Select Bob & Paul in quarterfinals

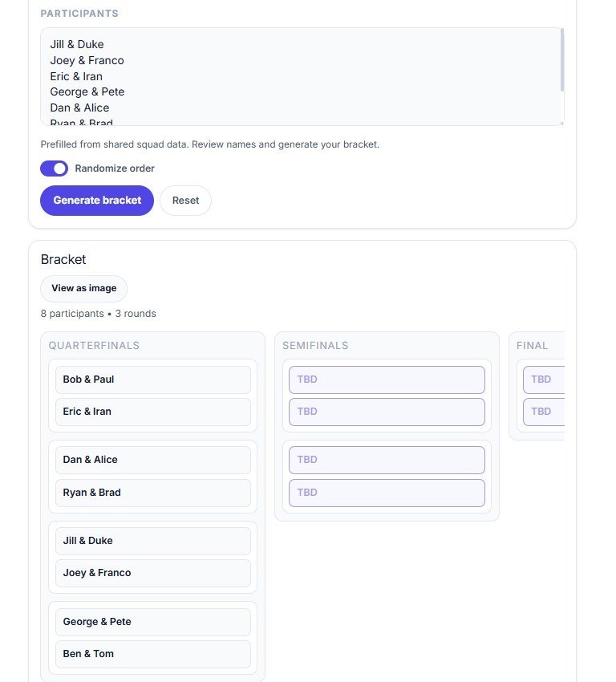pyautogui.click(x=152, y=380)
